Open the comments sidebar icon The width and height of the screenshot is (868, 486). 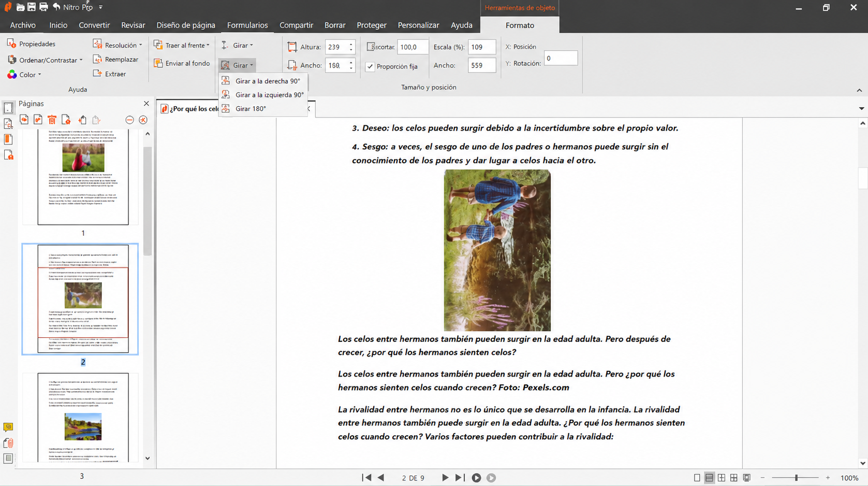click(x=8, y=427)
